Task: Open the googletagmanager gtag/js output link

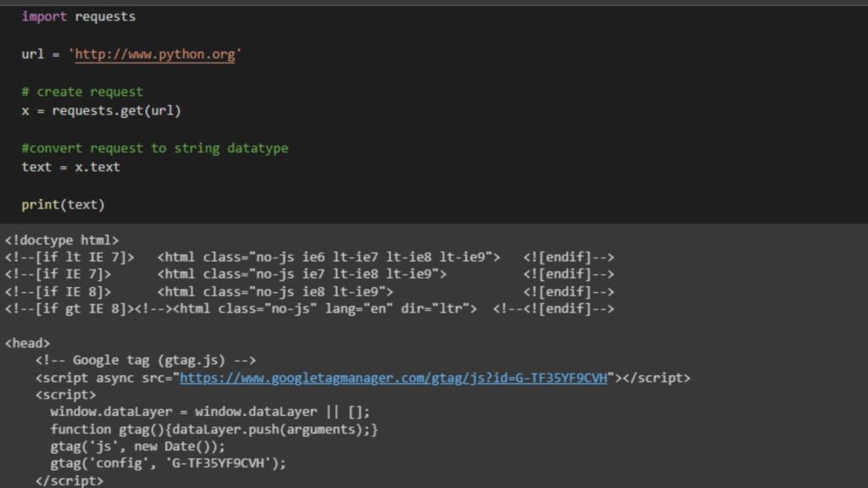Action: [x=393, y=378]
